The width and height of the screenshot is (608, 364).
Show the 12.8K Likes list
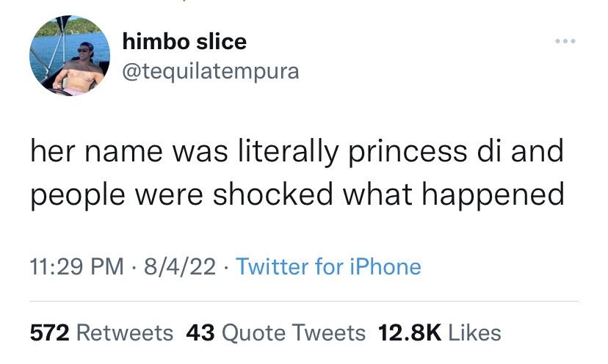tap(439, 332)
